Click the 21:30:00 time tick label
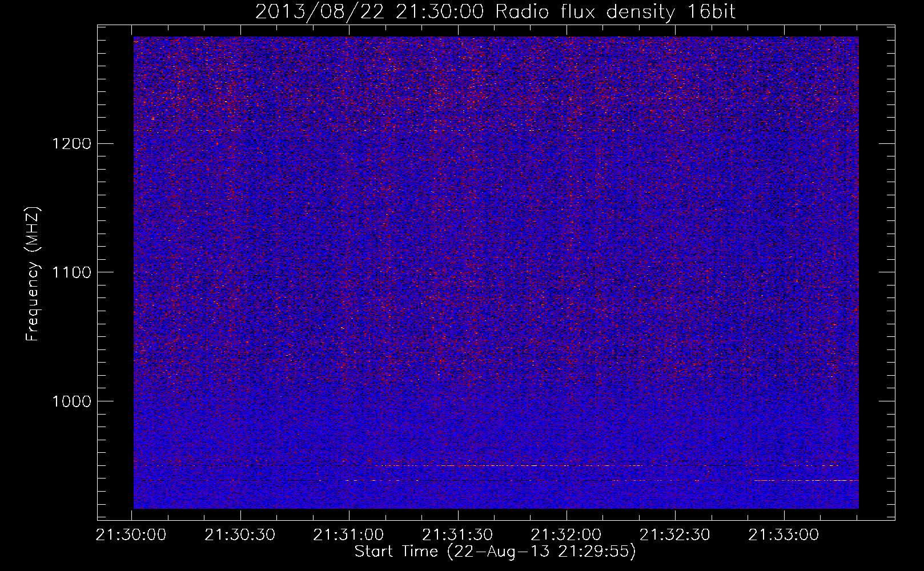This screenshot has height=571, width=924. click(131, 535)
